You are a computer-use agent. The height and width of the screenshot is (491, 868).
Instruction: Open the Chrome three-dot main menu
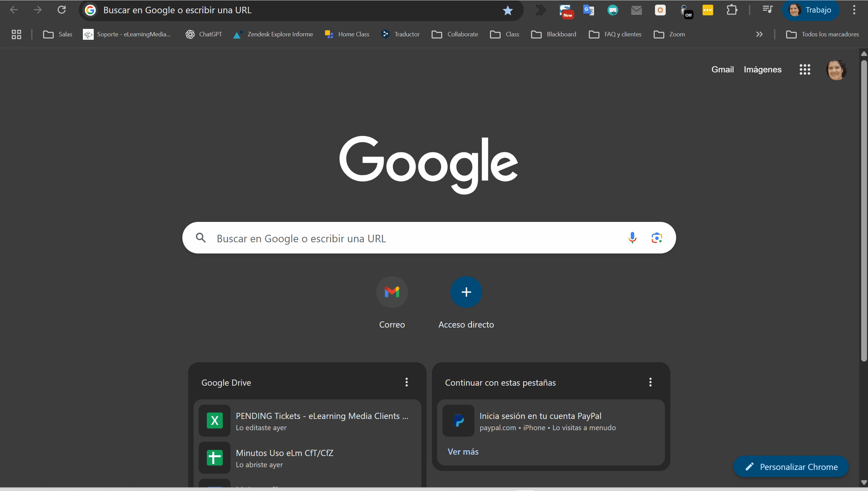point(854,10)
